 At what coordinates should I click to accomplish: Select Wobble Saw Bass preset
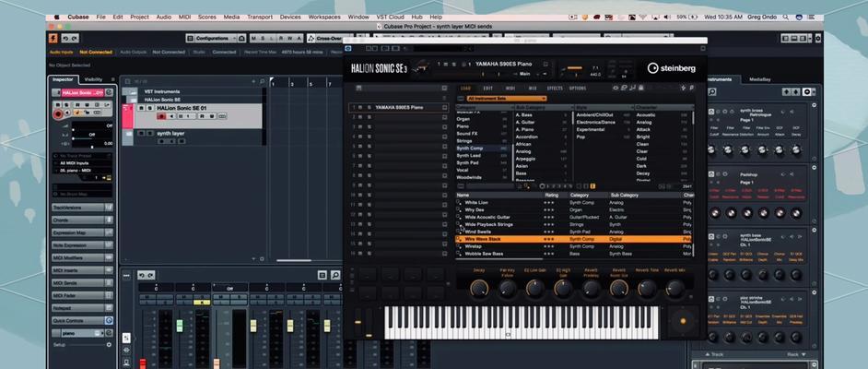click(484, 254)
